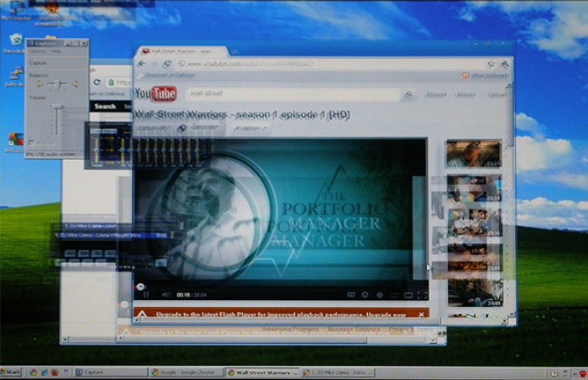This screenshot has height=380, width=588.
Task: Click the YouTube search input field
Action: (293, 94)
